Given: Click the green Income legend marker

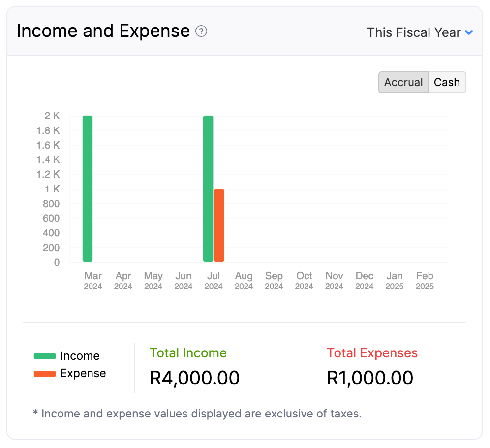Looking at the screenshot, I should [44, 355].
